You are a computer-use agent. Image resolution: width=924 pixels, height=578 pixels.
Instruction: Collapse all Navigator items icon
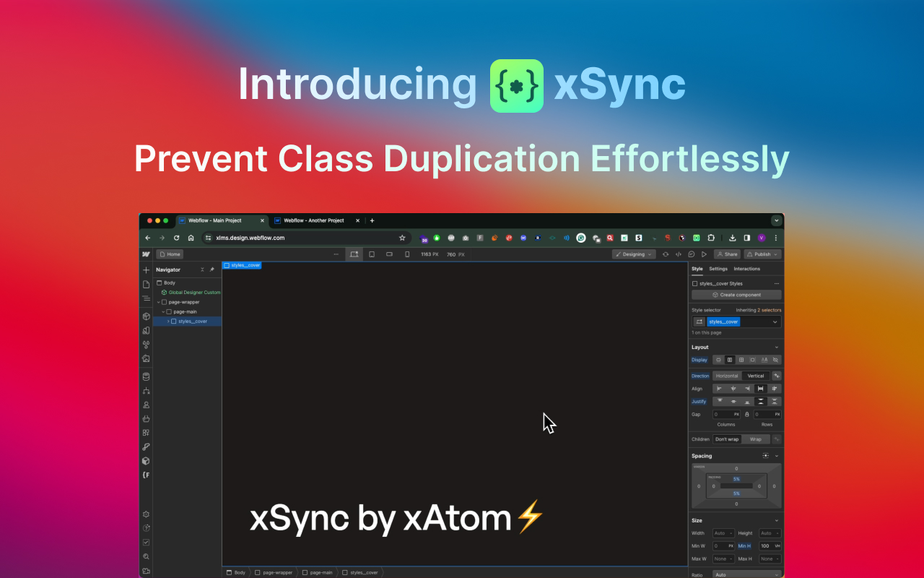[202, 269]
